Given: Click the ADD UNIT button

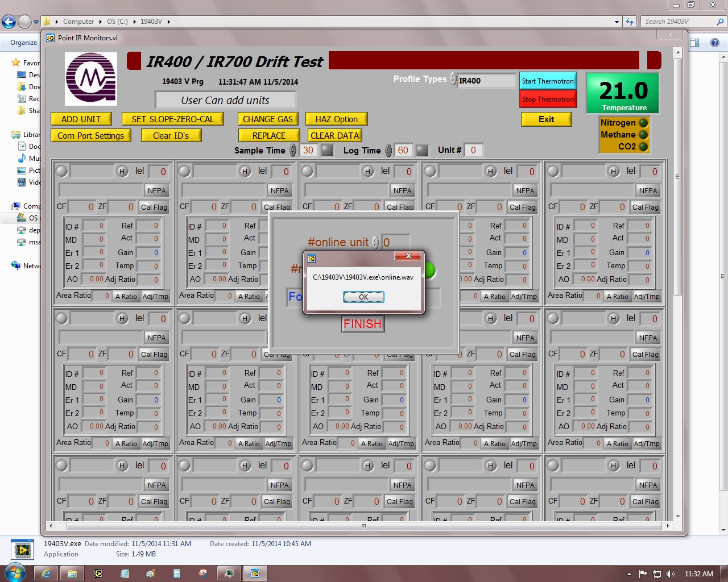Looking at the screenshot, I should pos(81,119).
